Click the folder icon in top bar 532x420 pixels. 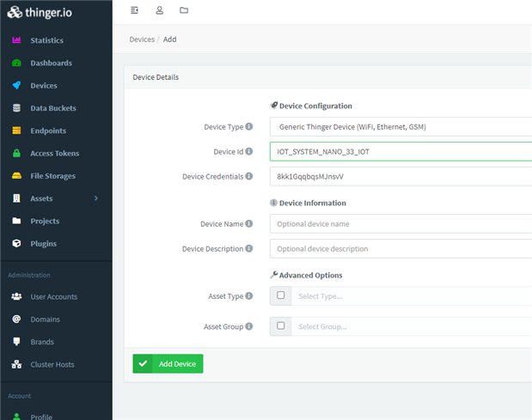pyautogui.click(x=184, y=10)
